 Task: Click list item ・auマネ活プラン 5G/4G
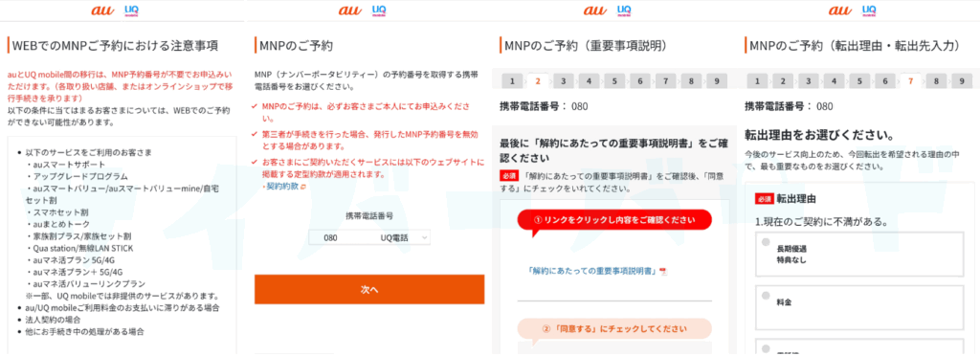pyautogui.click(x=75, y=259)
